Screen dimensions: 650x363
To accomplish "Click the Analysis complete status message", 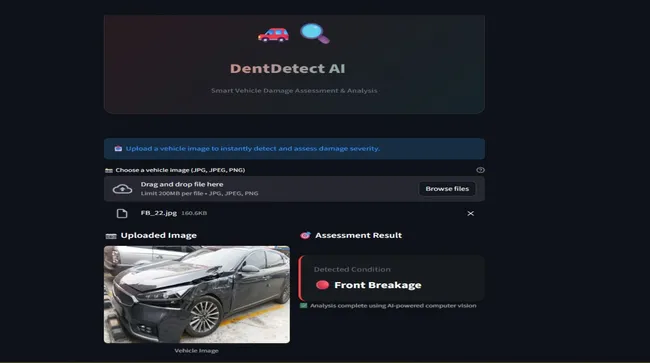I will (393, 305).
